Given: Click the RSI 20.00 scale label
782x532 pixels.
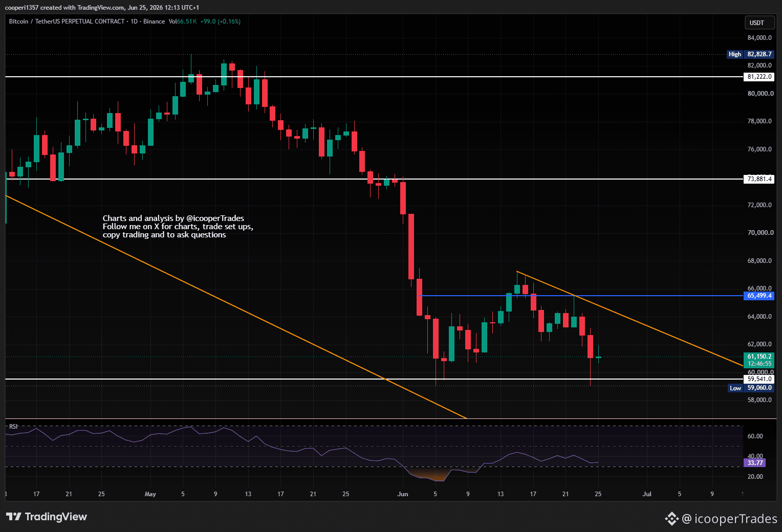Looking at the screenshot, I should tap(755, 477).
